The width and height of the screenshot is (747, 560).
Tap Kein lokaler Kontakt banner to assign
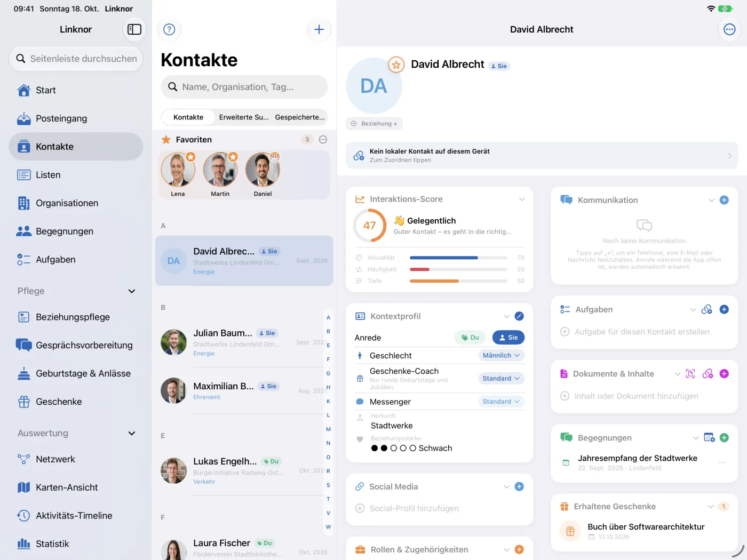pos(542,156)
